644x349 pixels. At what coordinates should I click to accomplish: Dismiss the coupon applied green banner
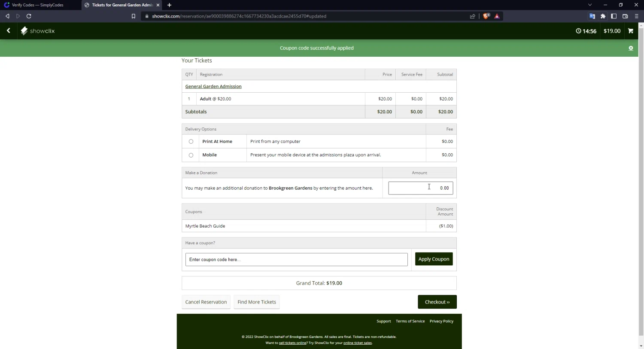631,48
